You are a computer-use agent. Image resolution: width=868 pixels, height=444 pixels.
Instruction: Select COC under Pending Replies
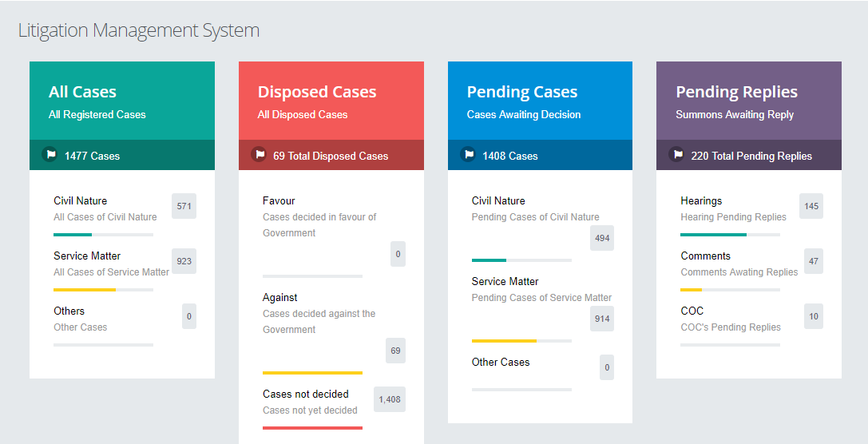(692, 311)
